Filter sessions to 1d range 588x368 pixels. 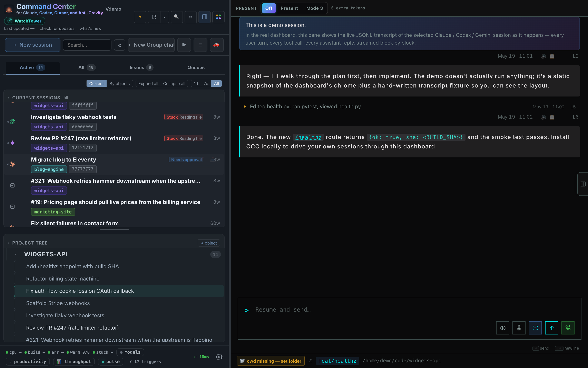(196, 83)
